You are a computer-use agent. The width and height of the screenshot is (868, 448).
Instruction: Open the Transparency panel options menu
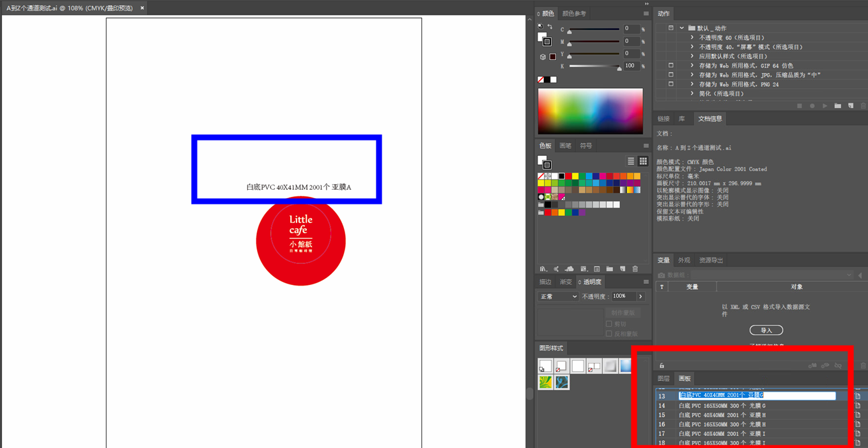tap(646, 282)
